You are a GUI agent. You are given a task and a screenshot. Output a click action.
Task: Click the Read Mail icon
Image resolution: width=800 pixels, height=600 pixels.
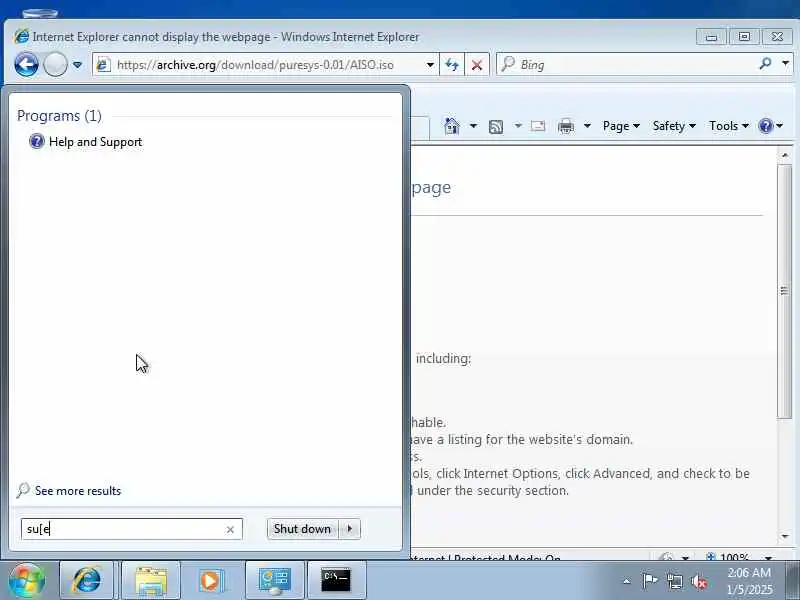pyautogui.click(x=538, y=126)
